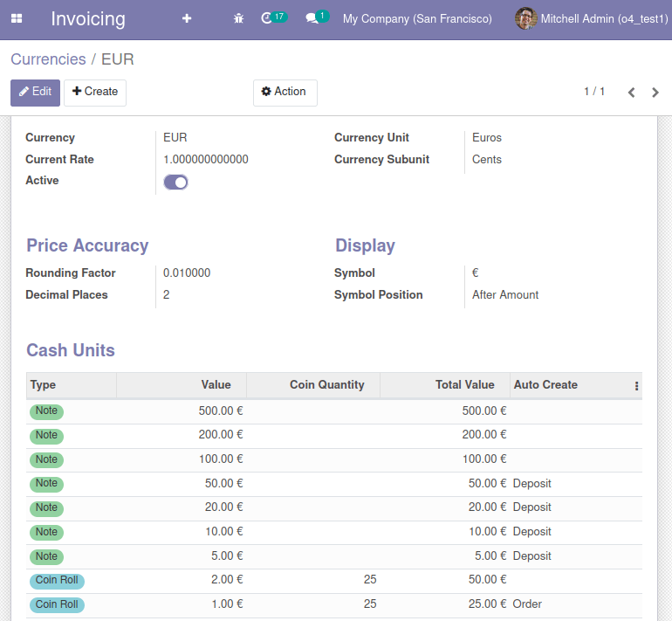The width and height of the screenshot is (672, 621).
Task: Toggle the Active currency switch
Action: (175, 182)
